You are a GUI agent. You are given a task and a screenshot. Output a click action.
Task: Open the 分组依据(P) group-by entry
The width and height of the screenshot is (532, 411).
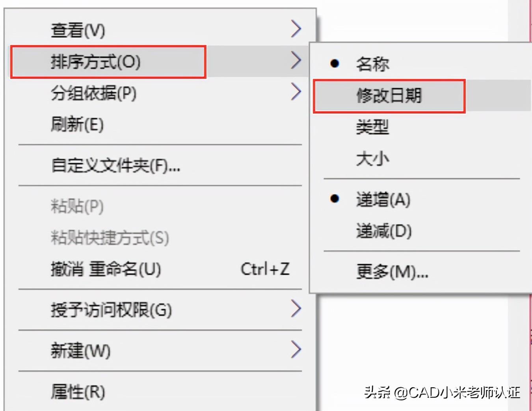(94, 93)
